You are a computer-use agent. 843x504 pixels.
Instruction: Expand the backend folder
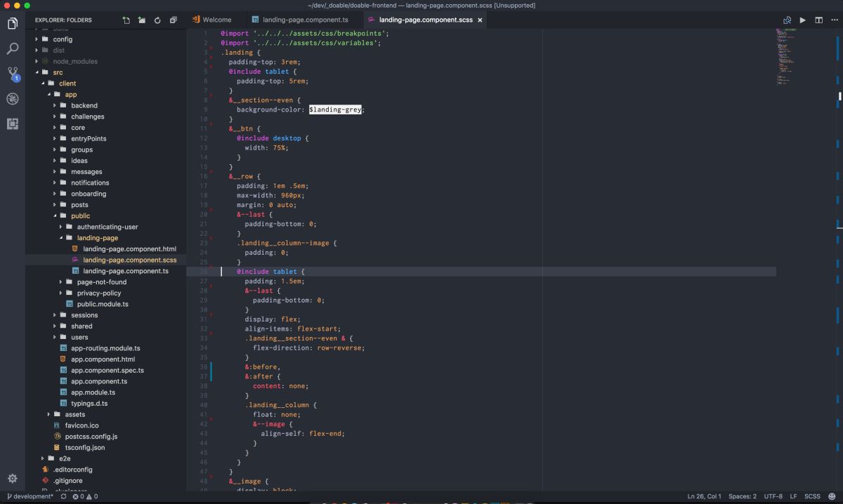tap(55, 105)
